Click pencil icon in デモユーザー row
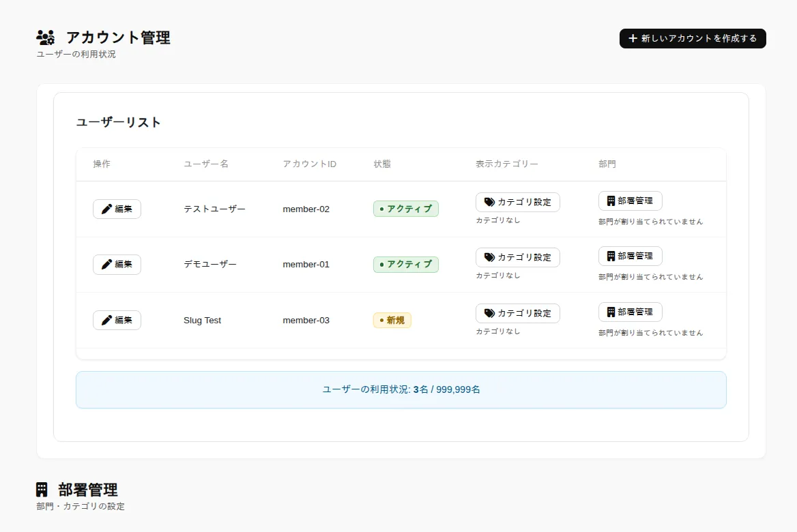The height and width of the screenshot is (532, 797). click(106, 264)
